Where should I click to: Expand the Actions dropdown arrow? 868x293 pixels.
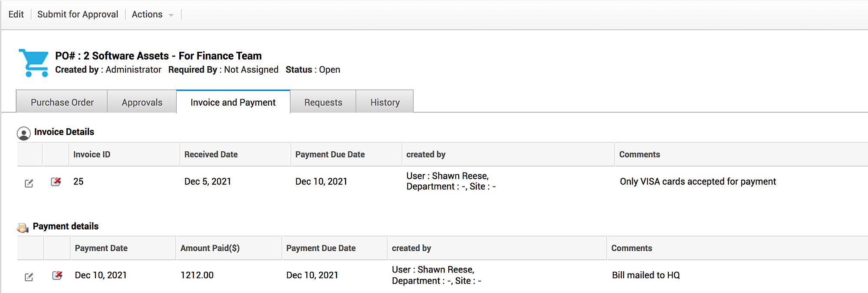(x=171, y=15)
